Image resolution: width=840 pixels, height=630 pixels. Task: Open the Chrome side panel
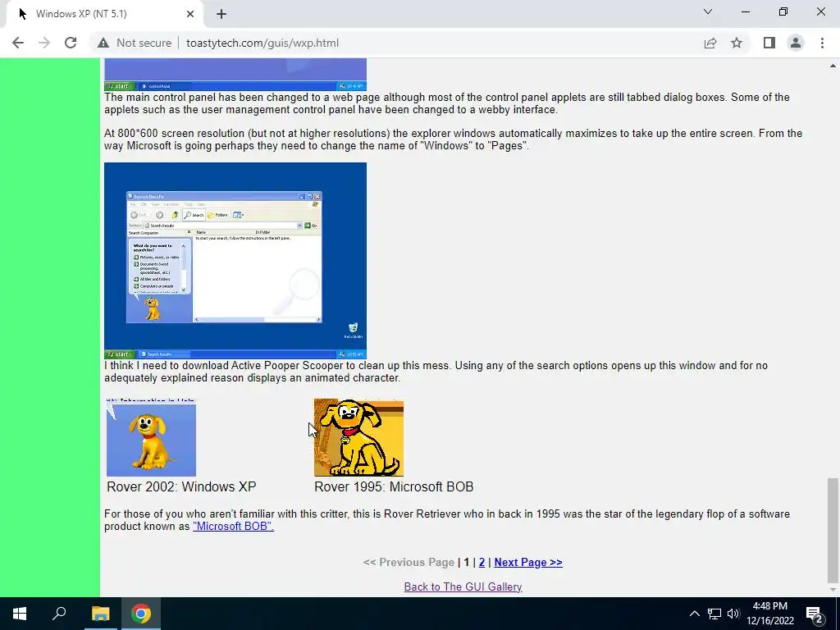tap(769, 43)
